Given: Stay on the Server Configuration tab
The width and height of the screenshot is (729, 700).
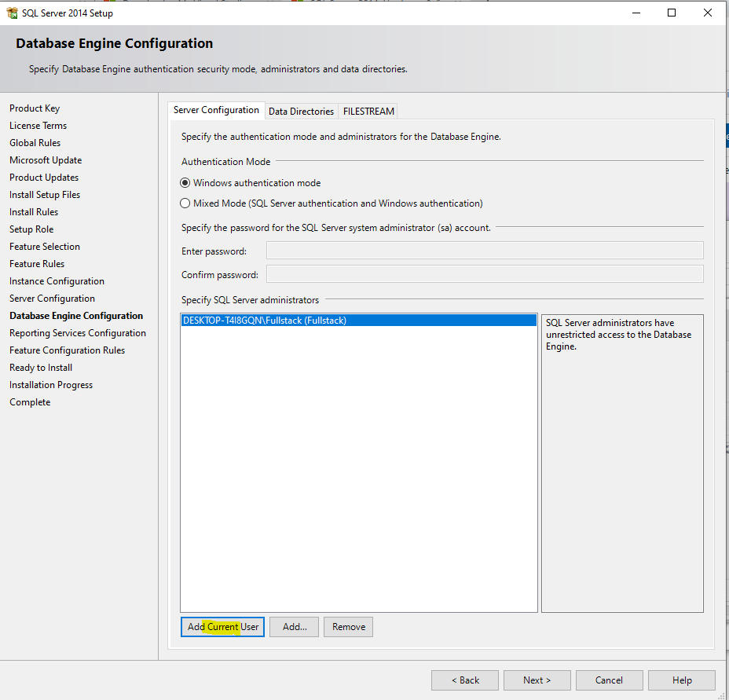Looking at the screenshot, I should pyautogui.click(x=216, y=110).
